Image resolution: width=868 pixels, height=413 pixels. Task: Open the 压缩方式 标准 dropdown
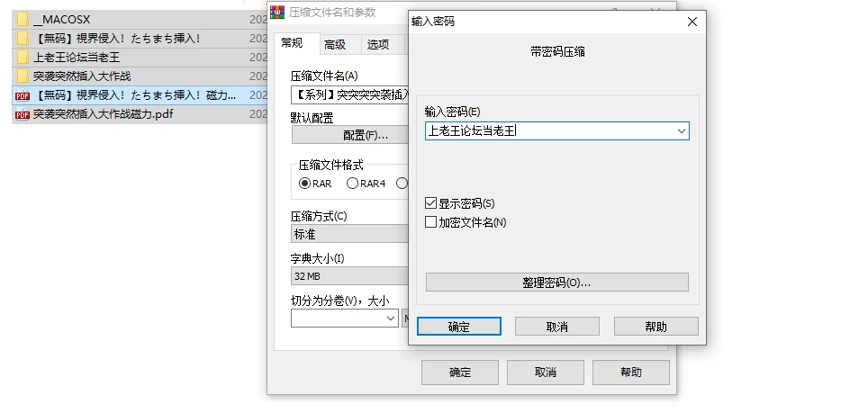tap(349, 234)
